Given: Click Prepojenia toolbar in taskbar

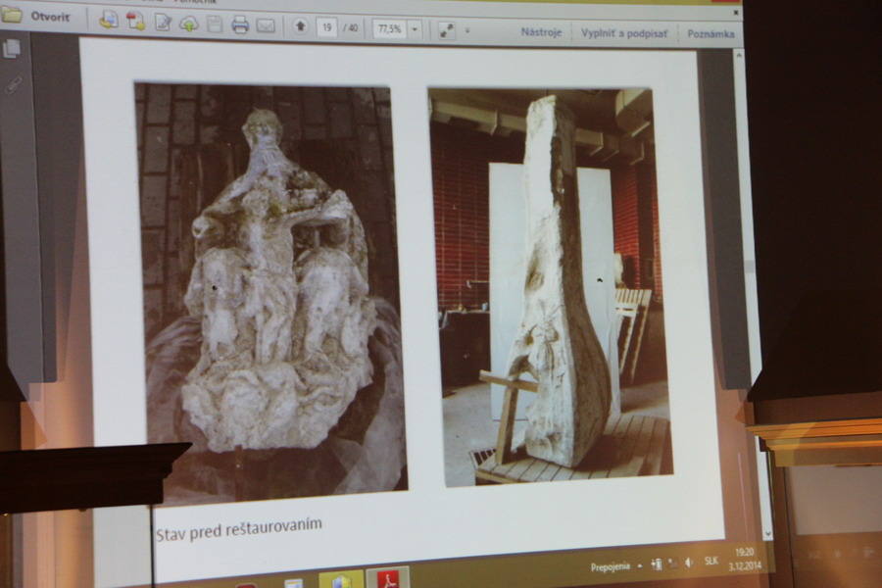Looking at the screenshot, I should pyautogui.click(x=611, y=566).
